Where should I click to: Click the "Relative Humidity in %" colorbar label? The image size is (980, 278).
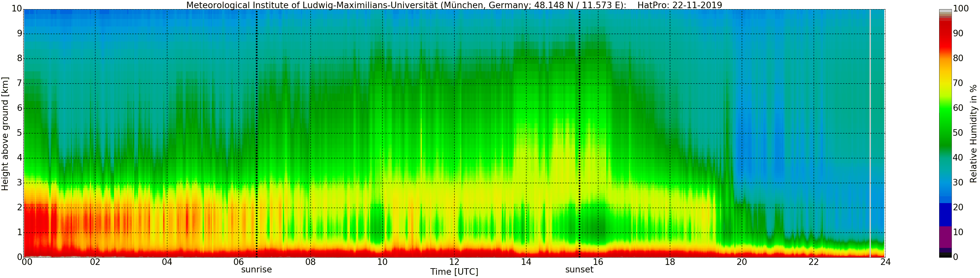973,134
